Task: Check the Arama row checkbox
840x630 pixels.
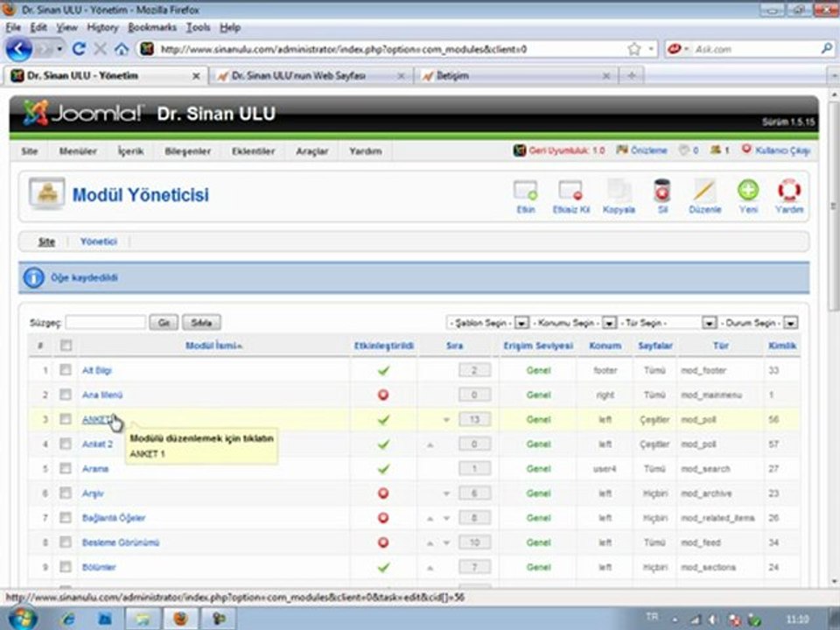Action: (x=66, y=468)
